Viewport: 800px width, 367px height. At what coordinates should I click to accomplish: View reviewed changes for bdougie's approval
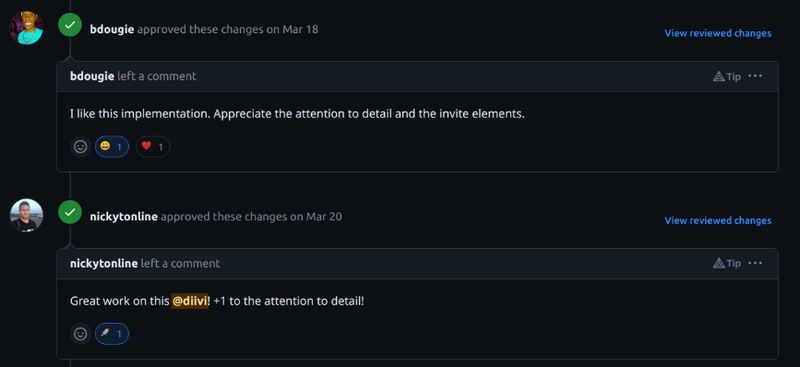718,33
